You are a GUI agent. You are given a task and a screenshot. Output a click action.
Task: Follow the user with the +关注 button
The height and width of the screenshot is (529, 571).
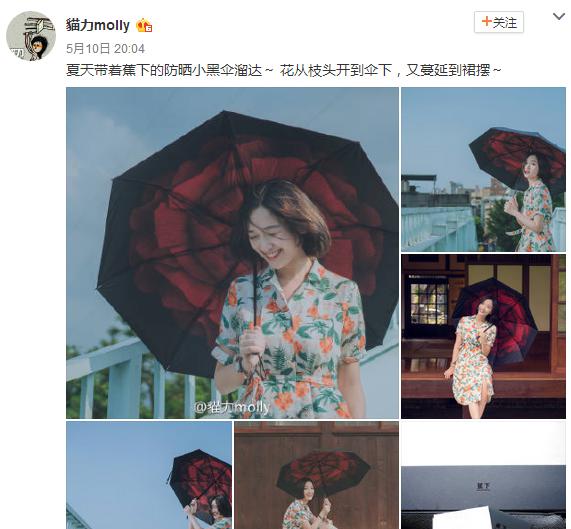point(499,23)
